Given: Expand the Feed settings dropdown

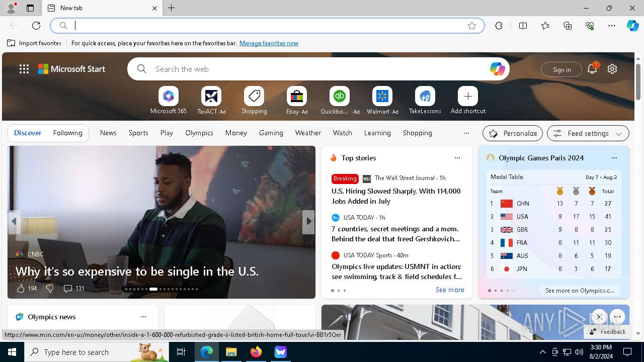Looking at the screenshot, I should pos(588,133).
